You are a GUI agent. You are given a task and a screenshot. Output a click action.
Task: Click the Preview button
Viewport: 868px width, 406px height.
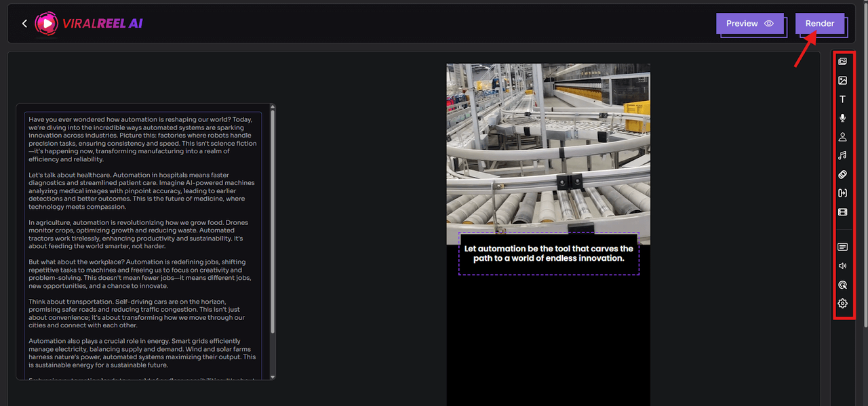click(749, 23)
